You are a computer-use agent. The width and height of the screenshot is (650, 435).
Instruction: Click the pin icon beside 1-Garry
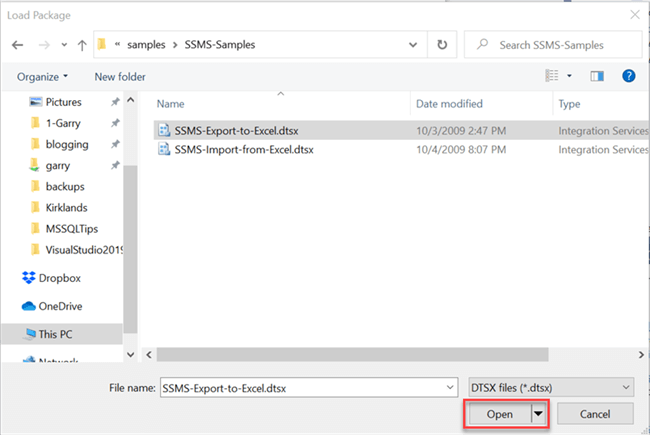(115, 123)
